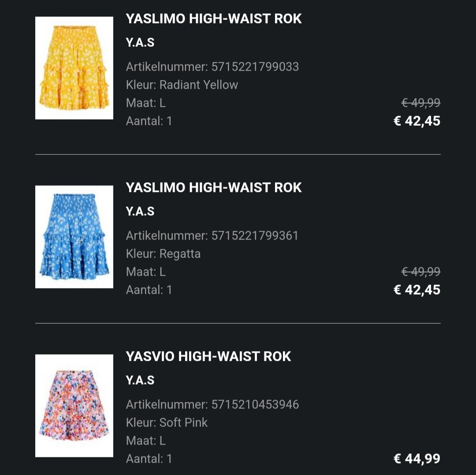
Task: Click the first YASLIMO HIGH-WAIST ROK title
Action: click(x=214, y=19)
